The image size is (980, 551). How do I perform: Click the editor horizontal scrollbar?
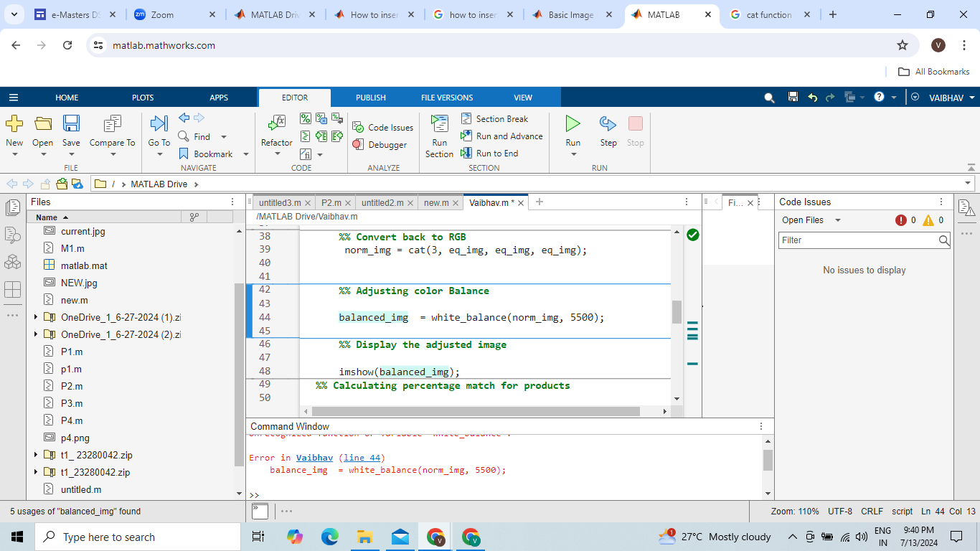[475, 411]
